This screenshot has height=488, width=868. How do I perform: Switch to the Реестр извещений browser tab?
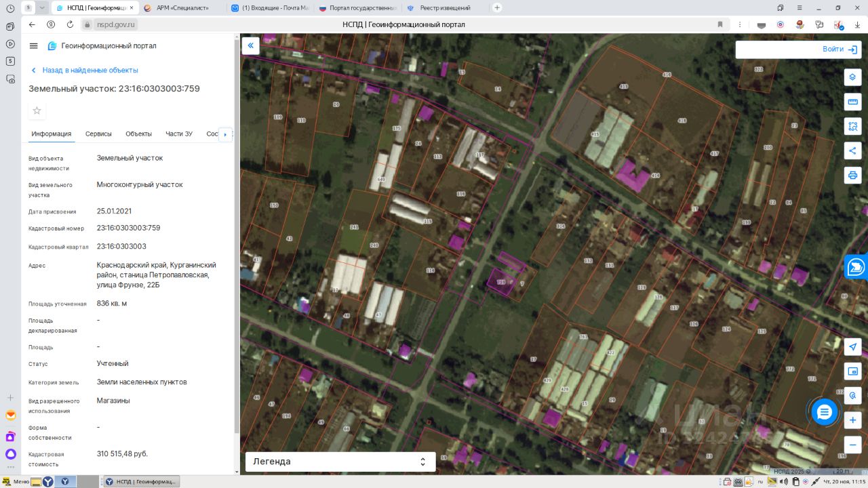pyautogui.click(x=445, y=7)
